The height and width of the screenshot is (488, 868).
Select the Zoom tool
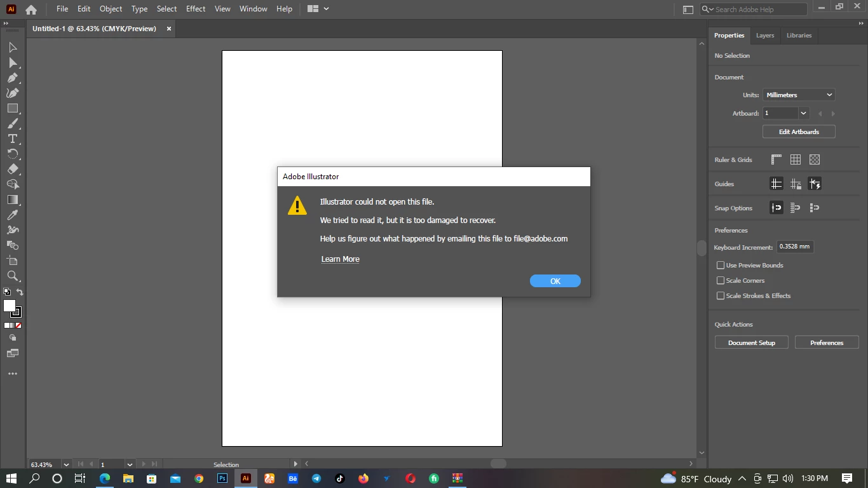[13, 276]
